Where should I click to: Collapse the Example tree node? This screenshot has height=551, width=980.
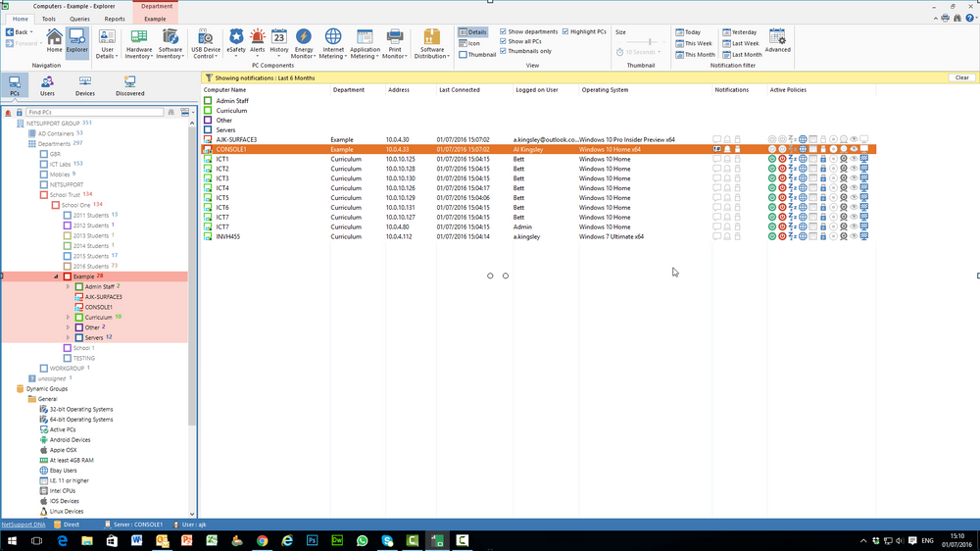(56, 276)
